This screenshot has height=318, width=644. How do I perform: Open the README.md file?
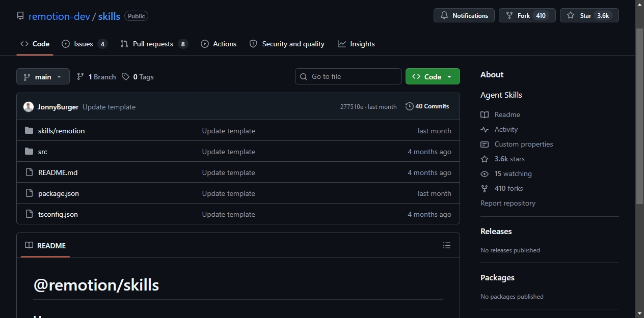tap(58, 172)
